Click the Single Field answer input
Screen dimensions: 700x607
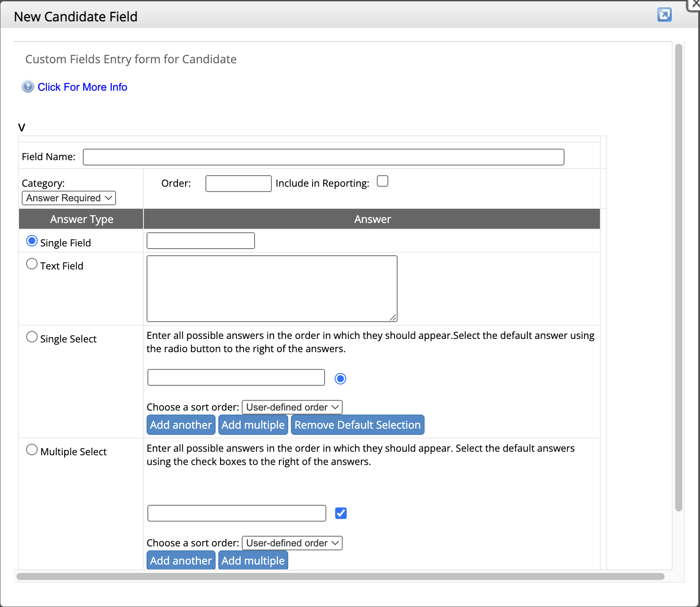click(201, 241)
